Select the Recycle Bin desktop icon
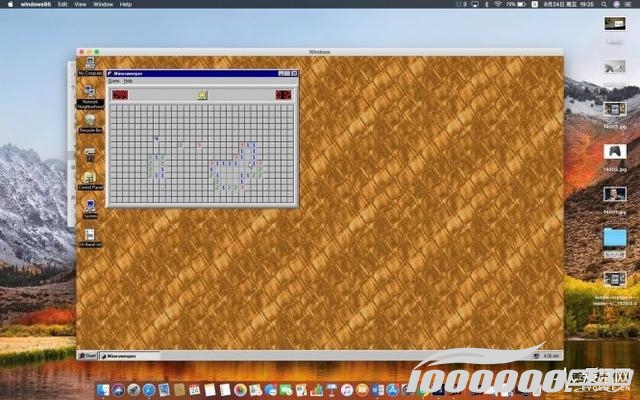Screen dimensions: 640x400 click(x=90, y=124)
